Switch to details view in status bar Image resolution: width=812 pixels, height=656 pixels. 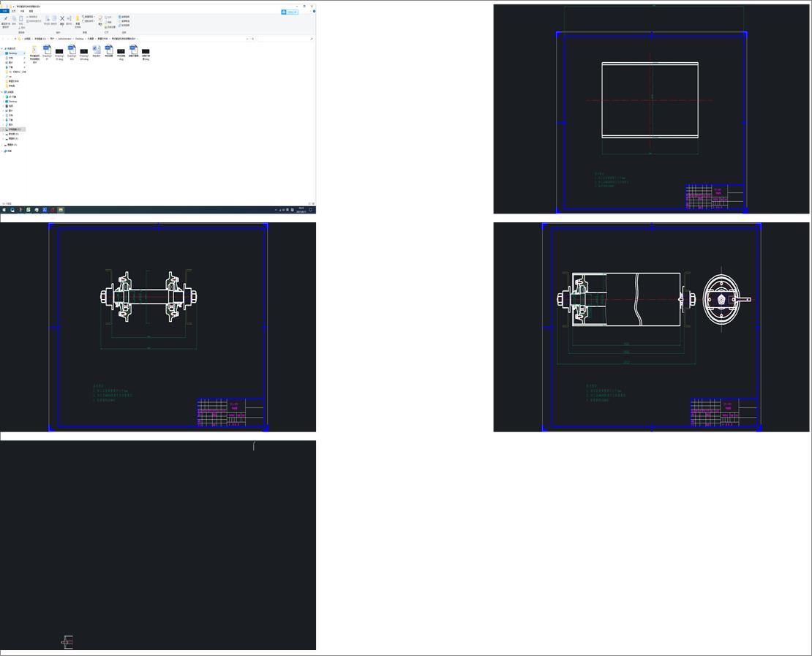click(309, 203)
